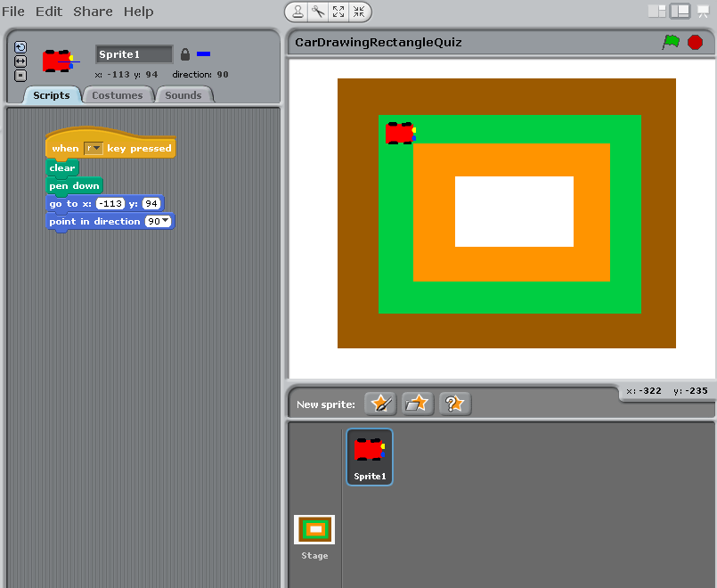Click the blue pen color indicator
This screenshot has height=588, width=717.
pyautogui.click(x=203, y=54)
